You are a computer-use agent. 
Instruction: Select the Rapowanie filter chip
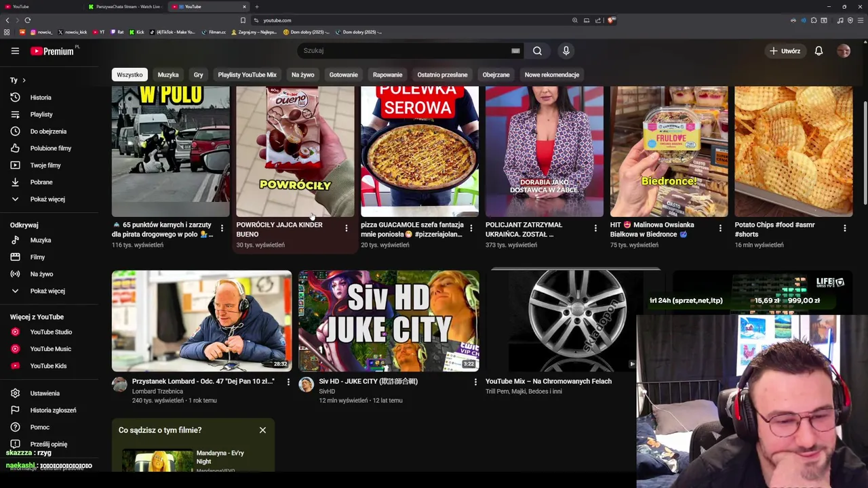[x=387, y=75]
